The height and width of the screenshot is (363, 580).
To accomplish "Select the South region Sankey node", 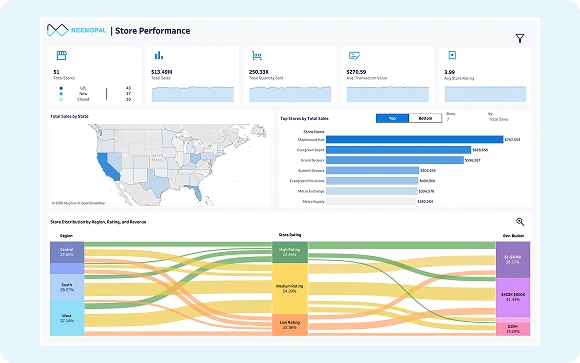I will point(67,287).
